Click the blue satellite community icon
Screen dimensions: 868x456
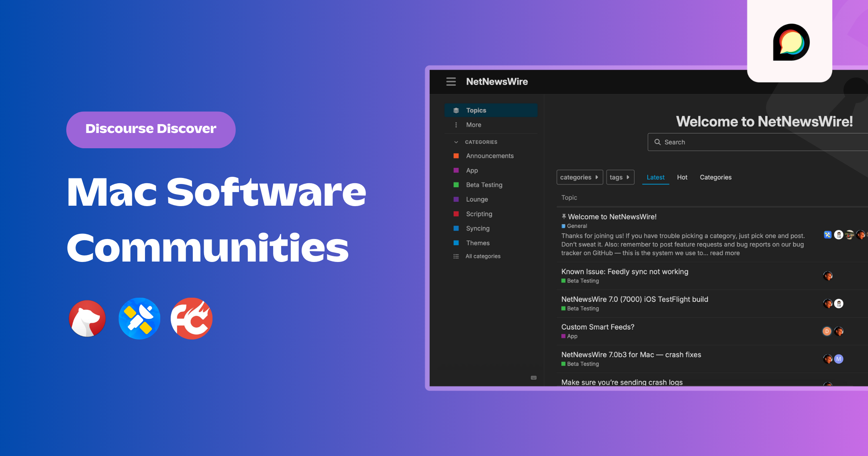click(139, 319)
